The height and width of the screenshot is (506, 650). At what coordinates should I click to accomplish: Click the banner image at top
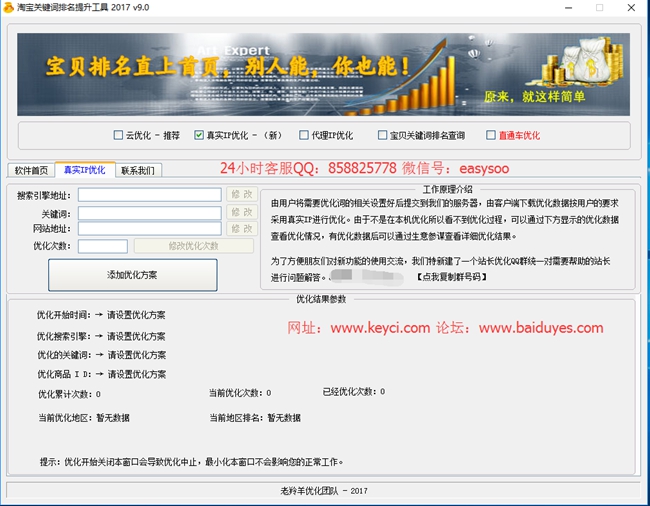(x=323, y=74)
